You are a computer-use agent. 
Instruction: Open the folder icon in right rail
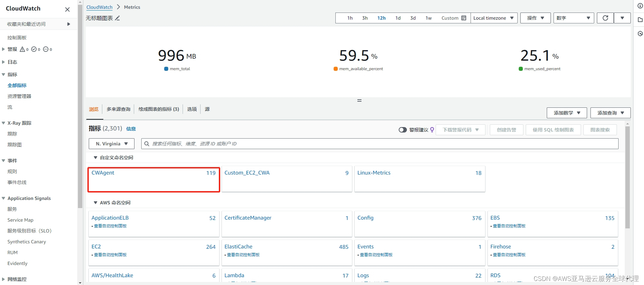[640, 20]
